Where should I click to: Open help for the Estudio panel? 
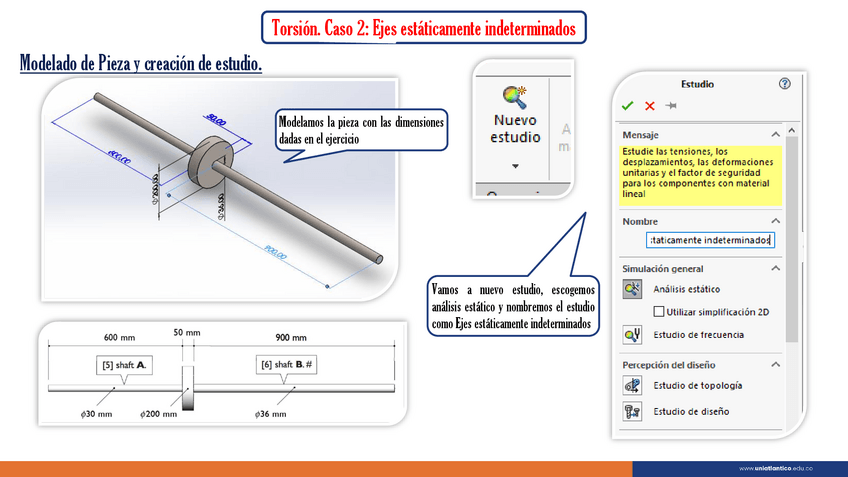[784, 84]
